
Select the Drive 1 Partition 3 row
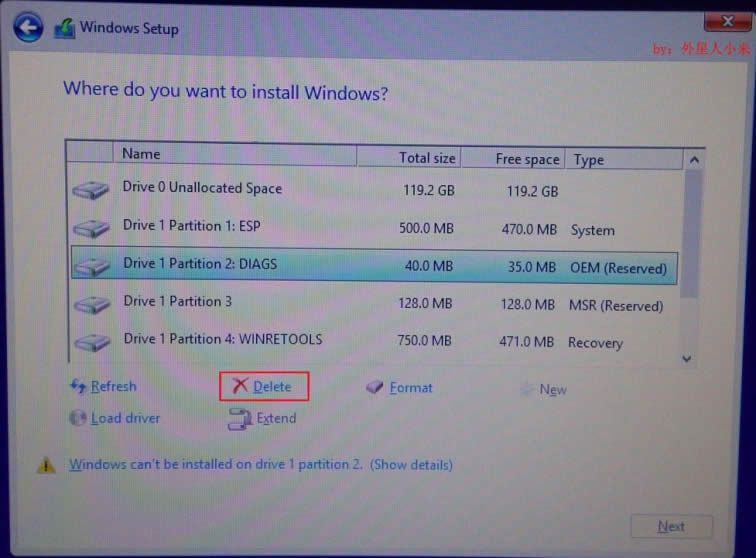click(x=300, y=303)
